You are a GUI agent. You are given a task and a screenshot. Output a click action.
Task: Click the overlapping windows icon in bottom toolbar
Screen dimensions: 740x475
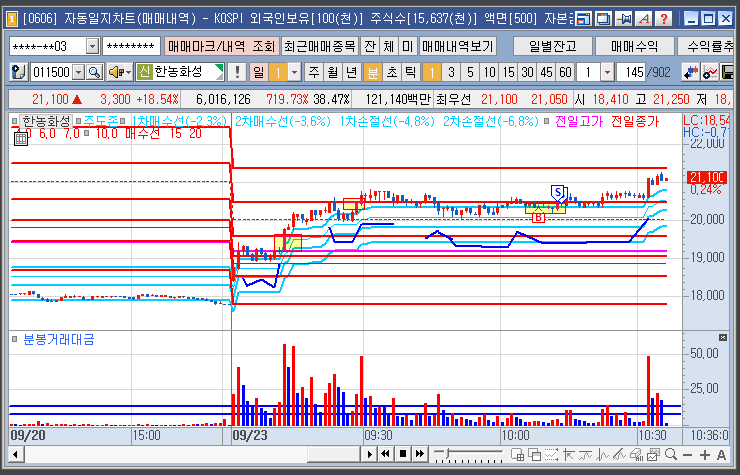tap(534, 455)
